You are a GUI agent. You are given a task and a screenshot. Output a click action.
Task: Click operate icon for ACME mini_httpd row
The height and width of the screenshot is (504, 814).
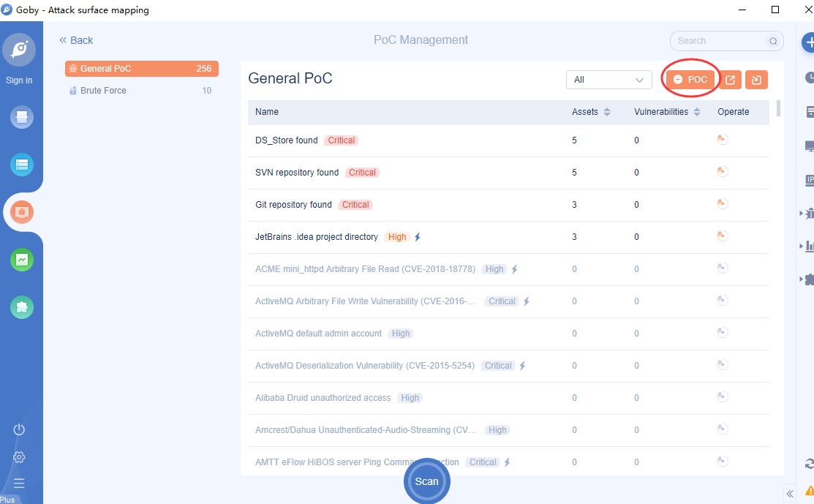[x=723, y=268]
